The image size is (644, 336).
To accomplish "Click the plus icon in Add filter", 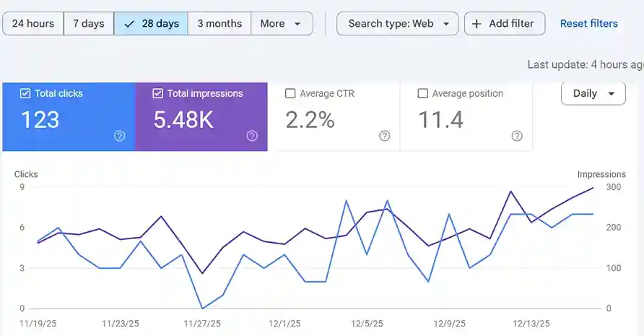I will (477, 24).
